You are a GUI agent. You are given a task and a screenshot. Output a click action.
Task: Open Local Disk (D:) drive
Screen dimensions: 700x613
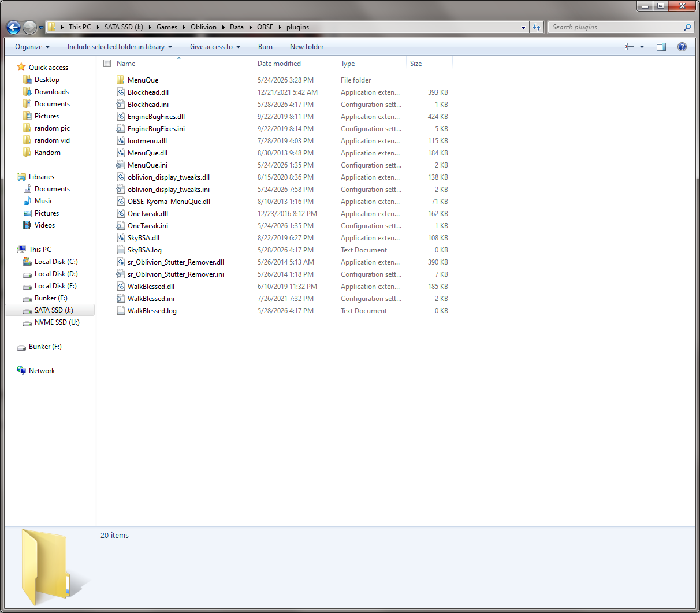(x=56, y=274)
